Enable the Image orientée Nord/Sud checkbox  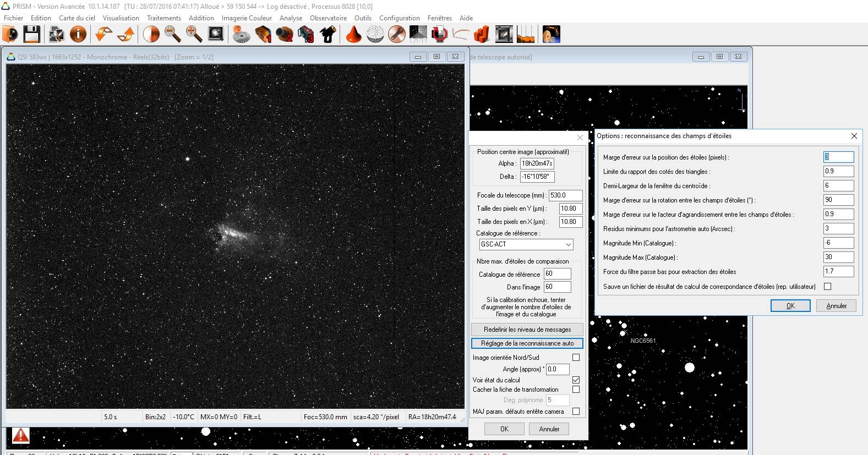tap(576, 357)
